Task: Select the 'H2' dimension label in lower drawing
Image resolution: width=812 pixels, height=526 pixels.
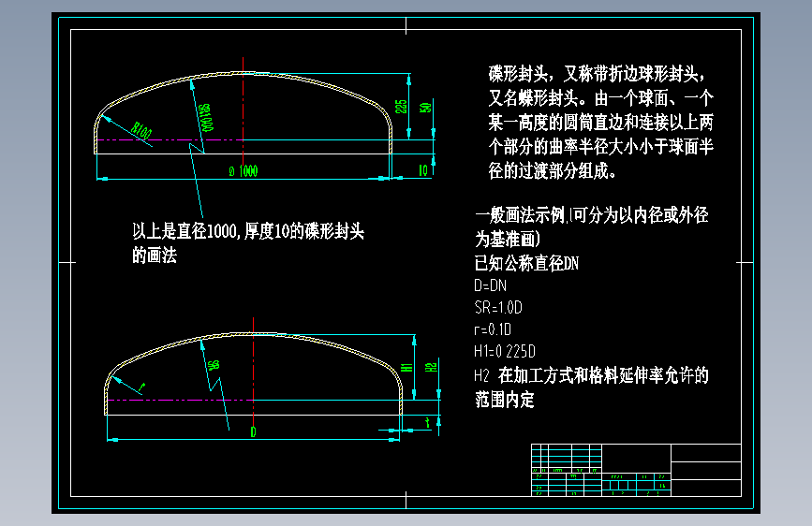Action: click(x=431, y=367)
